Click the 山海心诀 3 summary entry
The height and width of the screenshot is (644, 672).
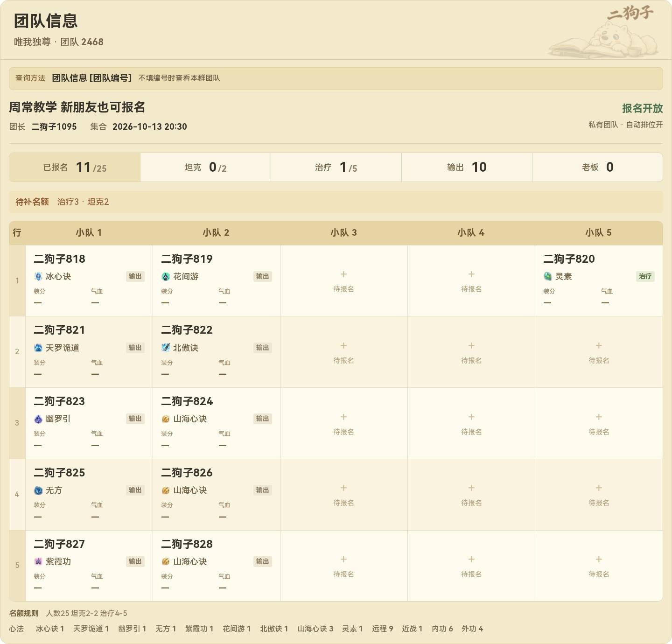click(315, 629)
